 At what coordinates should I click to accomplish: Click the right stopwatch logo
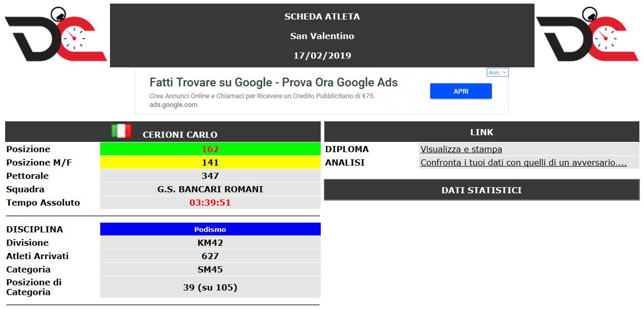pyautogui.click(x=587, y=35)
